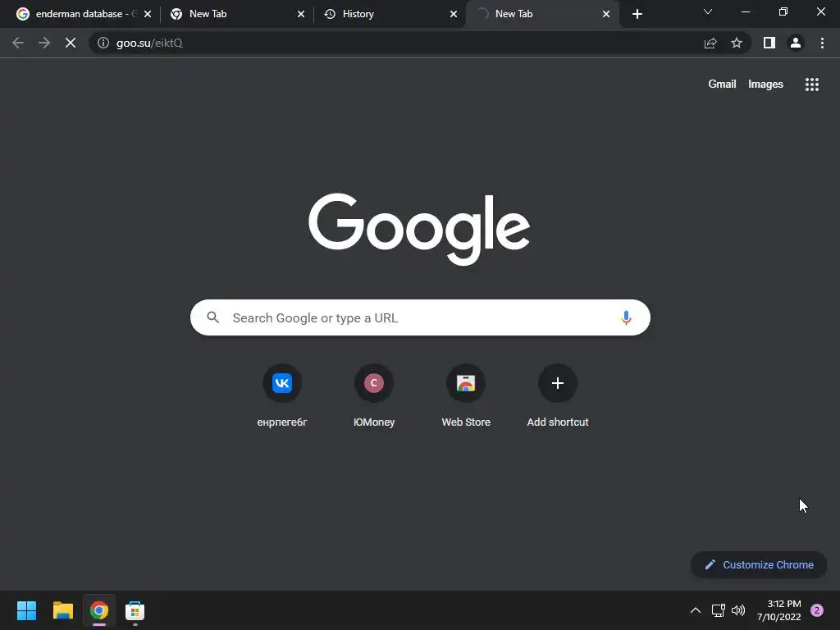
Task: Open a new tab with plus button
Action: coord(637,14)
